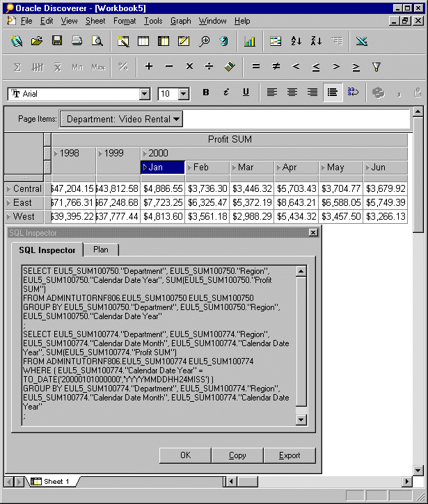This screenshot has height=504, width=428.
Task: Click the not-equal condition icon
Action: 276,66
